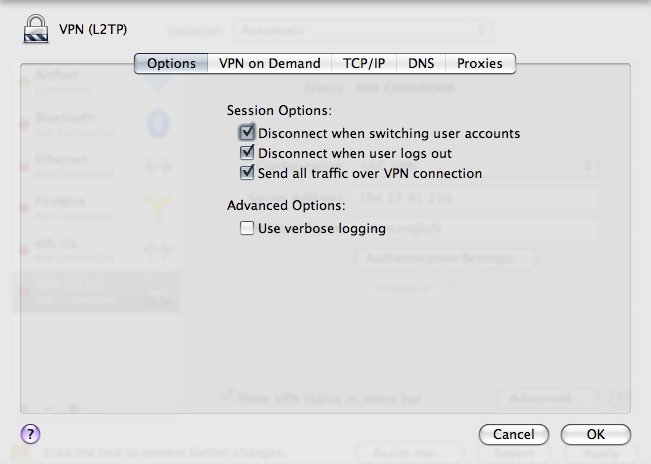The width and height of the screenshot is (651, 464).
Task: Cancel the VPN advanced settings sheet
Action: pyautogui.click(x=514, y=434)
